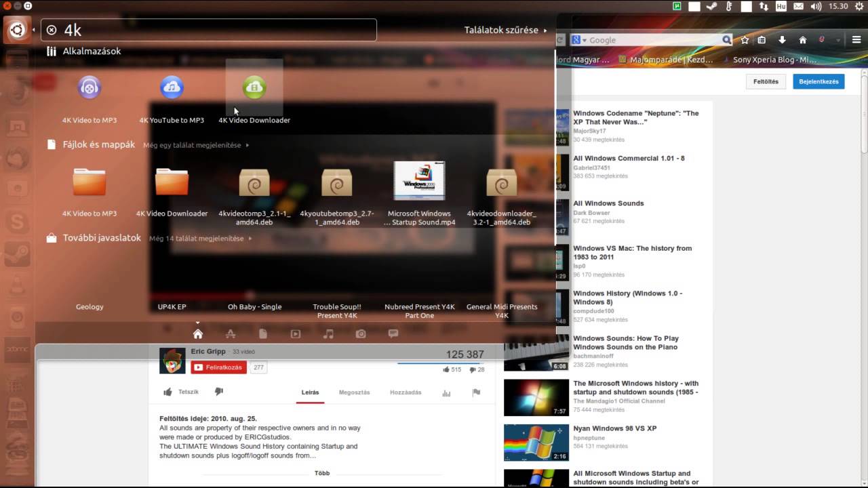This screenshot has height=488, width=868.
Task: Open Majomparádé bookmark
Action: [666, 60]
